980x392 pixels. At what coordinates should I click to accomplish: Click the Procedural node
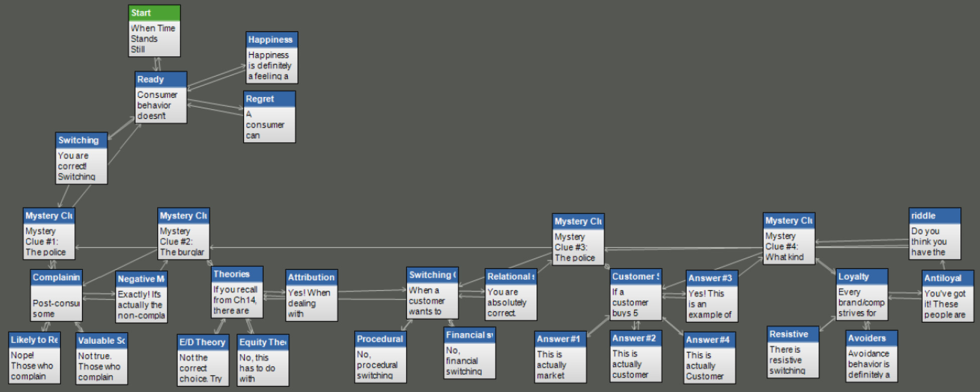380,357
